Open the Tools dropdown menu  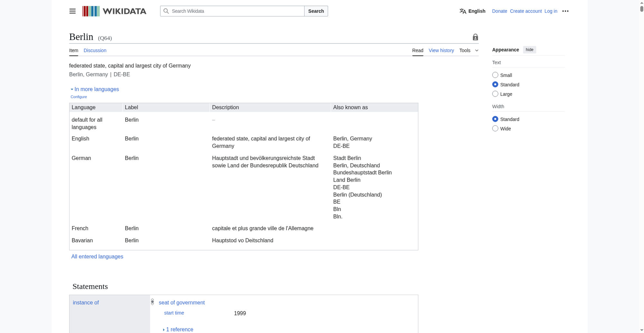pos(469,51)
